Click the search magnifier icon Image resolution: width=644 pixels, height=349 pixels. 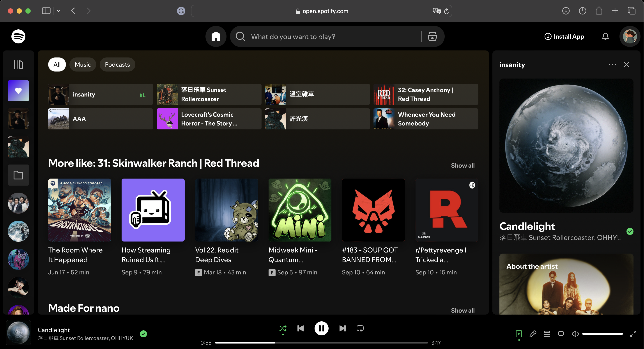click(x=240, y=36)
